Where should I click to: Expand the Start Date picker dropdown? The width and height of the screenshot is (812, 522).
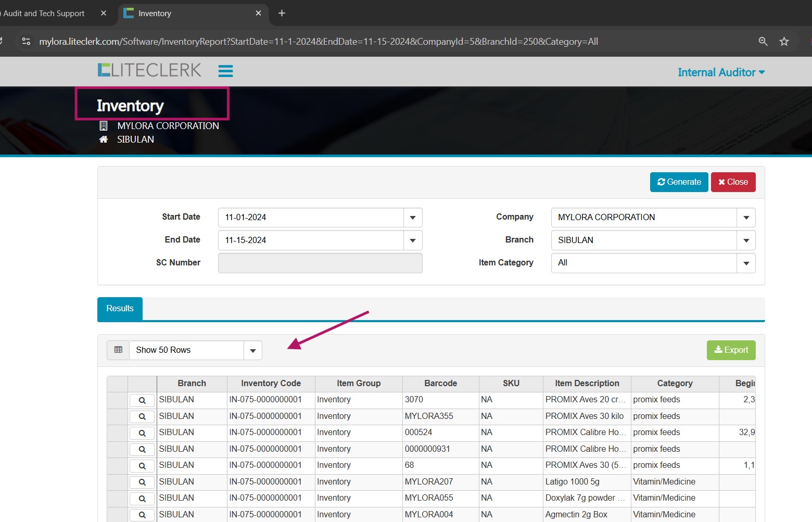tap(413, 218)
